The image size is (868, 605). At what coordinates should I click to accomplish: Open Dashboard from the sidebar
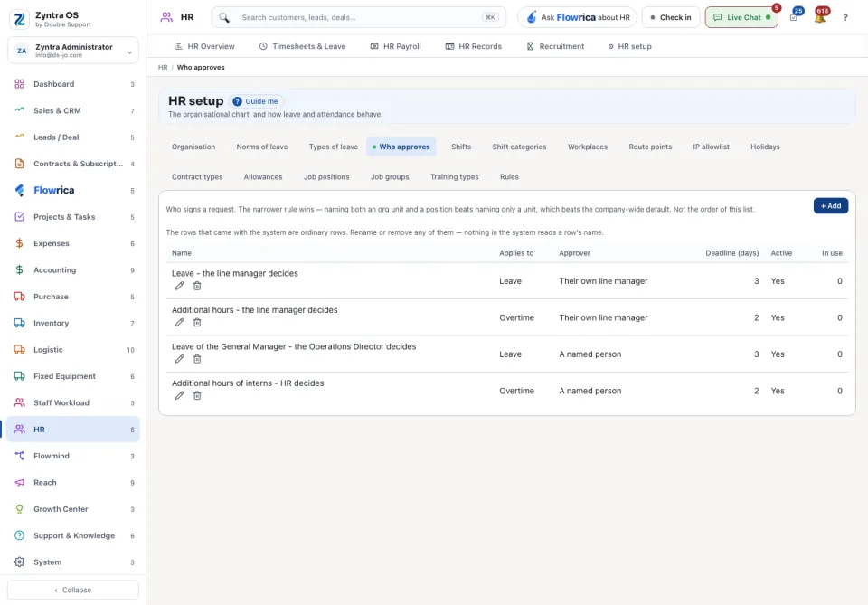(73, 84)
